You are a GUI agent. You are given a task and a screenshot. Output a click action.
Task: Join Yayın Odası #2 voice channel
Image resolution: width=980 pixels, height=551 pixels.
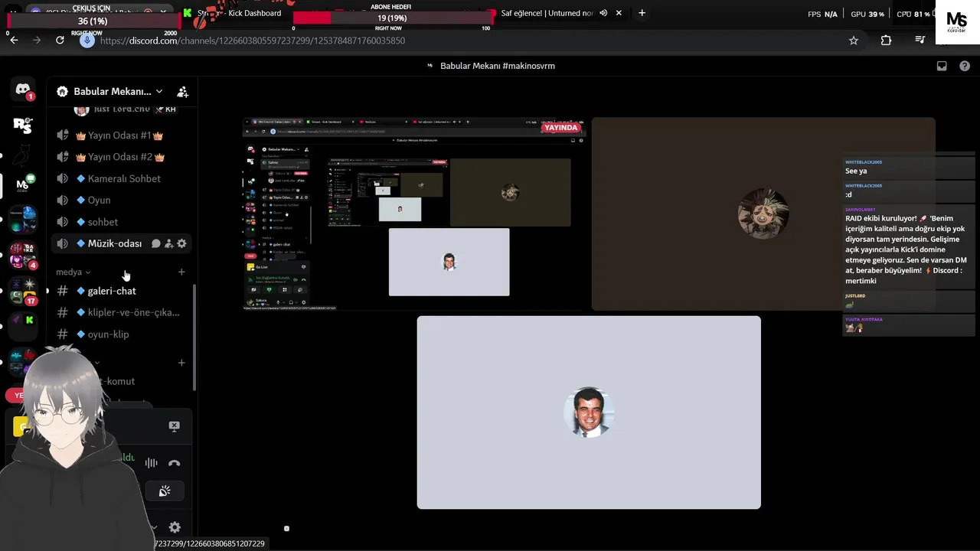click(x=120, y=157)
